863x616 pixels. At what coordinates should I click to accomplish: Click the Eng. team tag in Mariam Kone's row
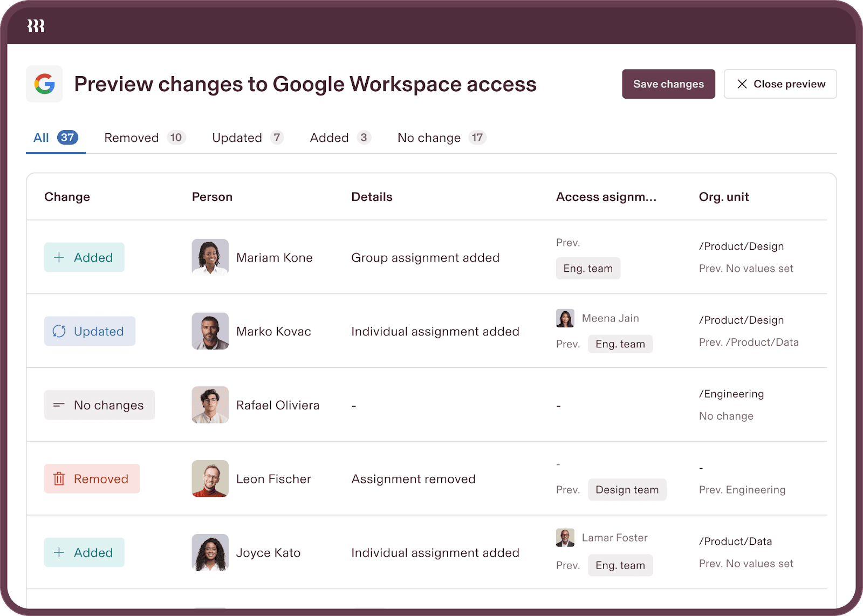[588, 269]
